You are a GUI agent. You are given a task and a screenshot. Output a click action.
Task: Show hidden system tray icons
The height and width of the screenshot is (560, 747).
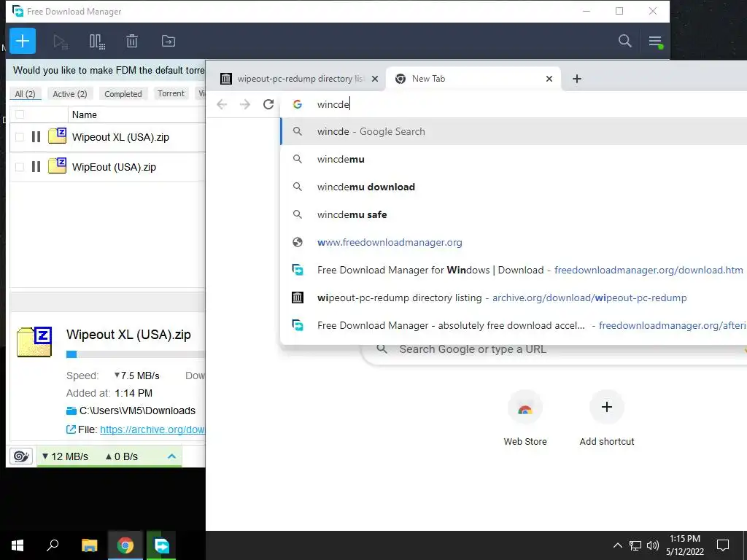(x=617, y=545)
